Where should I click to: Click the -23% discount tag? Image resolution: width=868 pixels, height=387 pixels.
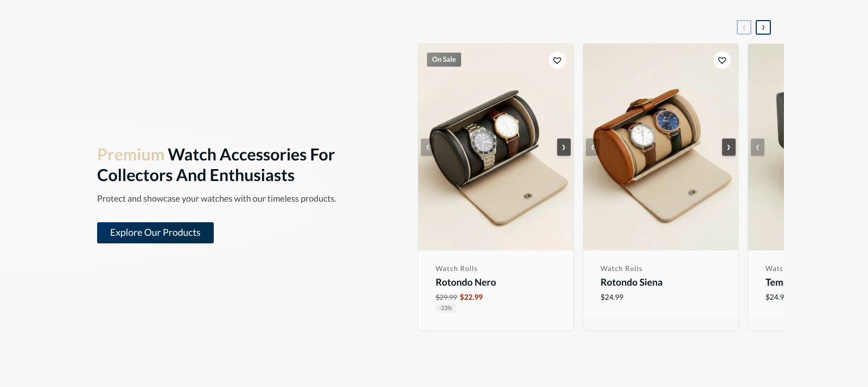445,308
